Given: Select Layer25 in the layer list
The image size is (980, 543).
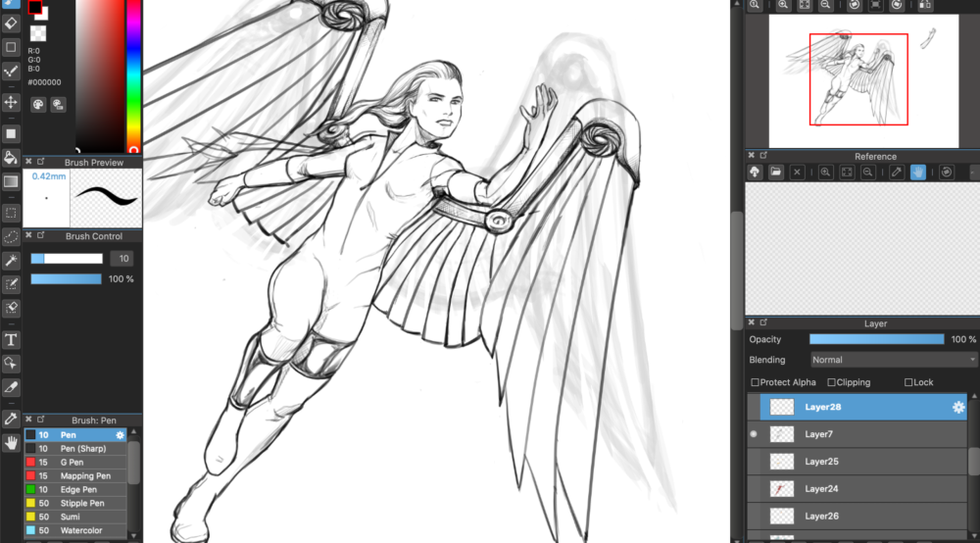Looking at the screenshot, I should point(821,461).
